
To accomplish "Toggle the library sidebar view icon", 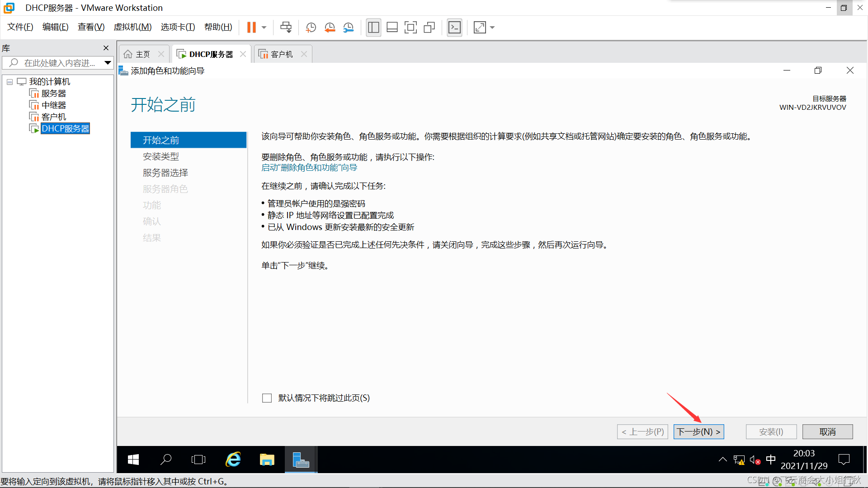I will (373, 28).
